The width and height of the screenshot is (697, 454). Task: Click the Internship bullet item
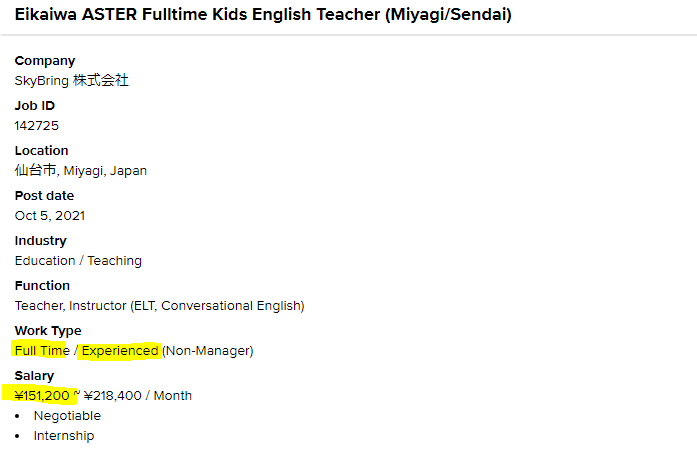pyautogui.click(x=64, y=436)
